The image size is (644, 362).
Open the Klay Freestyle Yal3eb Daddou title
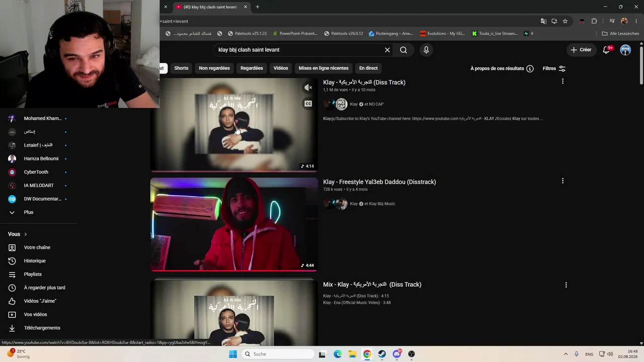point(379,182)
